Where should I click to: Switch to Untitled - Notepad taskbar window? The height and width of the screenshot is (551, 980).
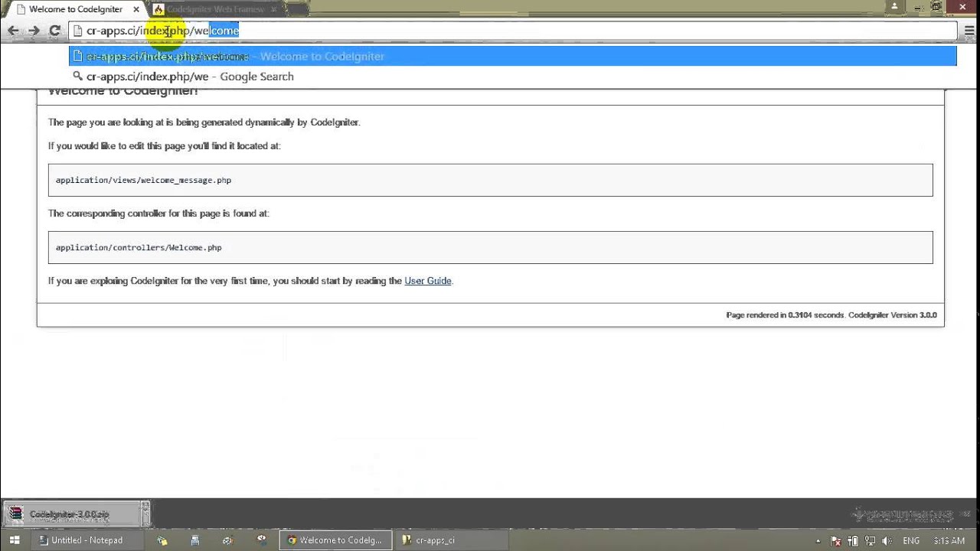click(87, 540)
